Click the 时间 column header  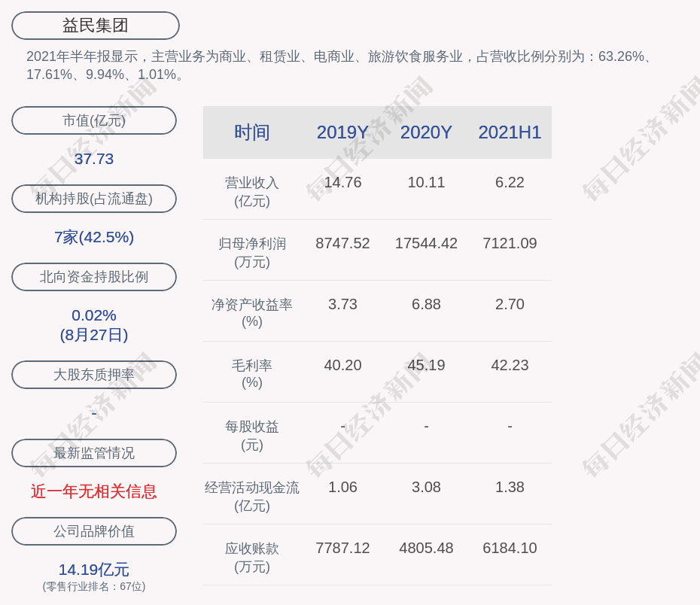pos(252,132)
